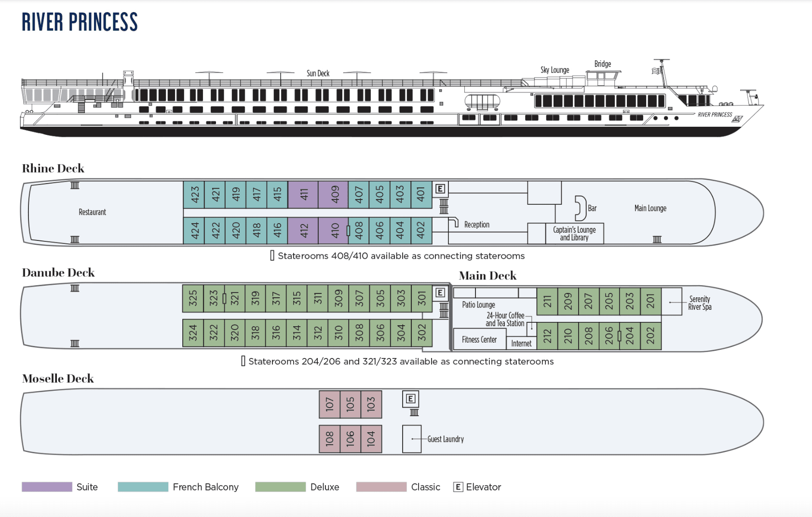Select the French Balcony legend swatch
Image resolution: width=812 pixels, height=517 pixels.
[x=143, y=487]
